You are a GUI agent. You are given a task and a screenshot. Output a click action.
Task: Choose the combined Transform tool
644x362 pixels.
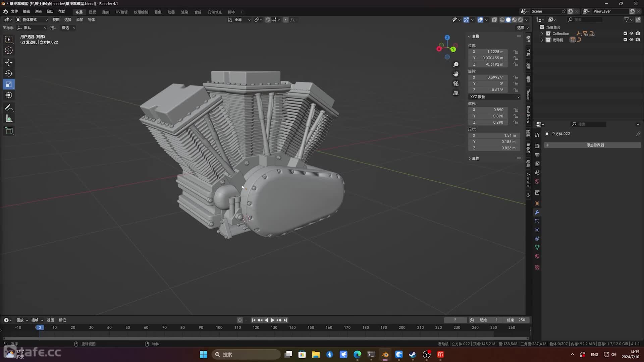coord(9,95)
